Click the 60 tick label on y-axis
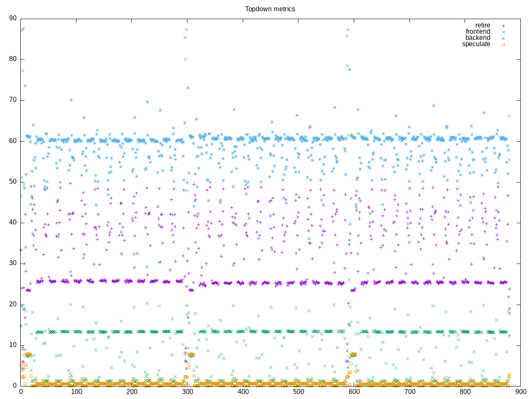 [13, 141]
